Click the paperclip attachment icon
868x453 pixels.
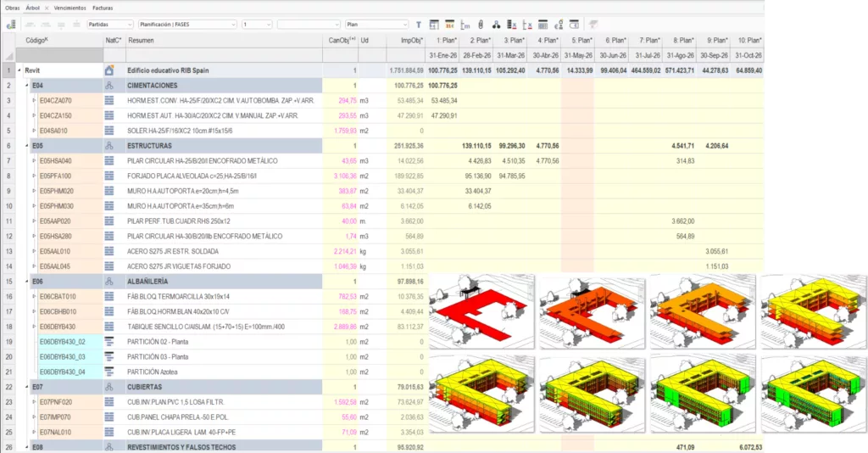pyautogui.click(x=481, y=25)
